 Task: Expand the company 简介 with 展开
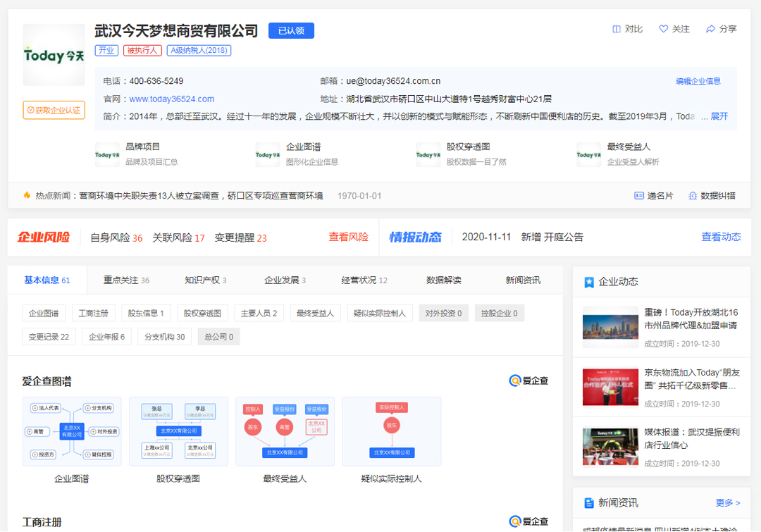tap(719, 116)
